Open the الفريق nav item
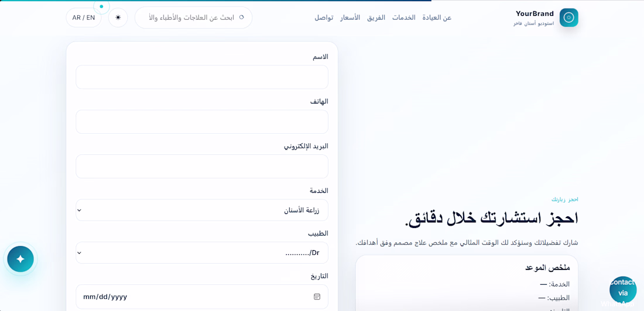The image size is (644, 311). (376, 18)
